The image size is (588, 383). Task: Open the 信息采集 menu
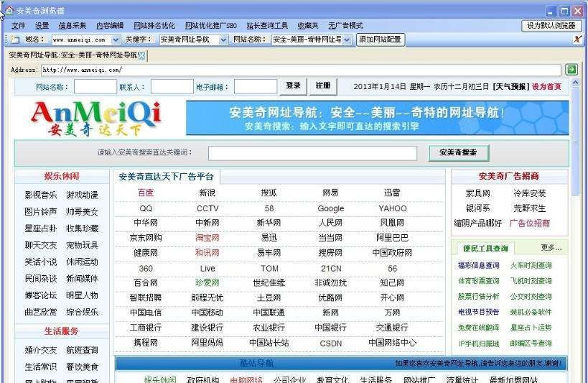[x=73, y=26]
